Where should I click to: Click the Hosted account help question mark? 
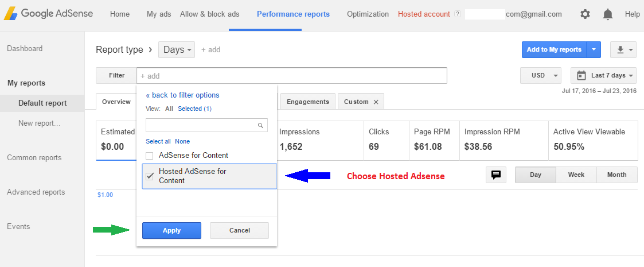[x=458, y=14]
